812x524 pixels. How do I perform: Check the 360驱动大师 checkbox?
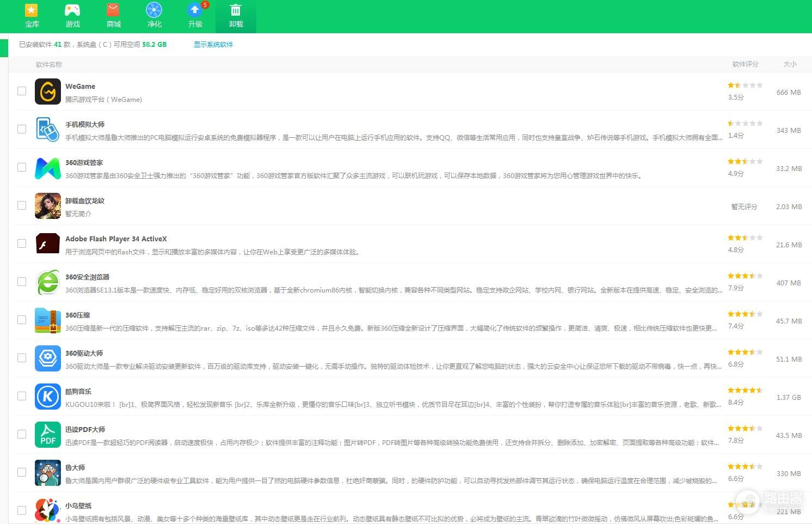point(22,358)
